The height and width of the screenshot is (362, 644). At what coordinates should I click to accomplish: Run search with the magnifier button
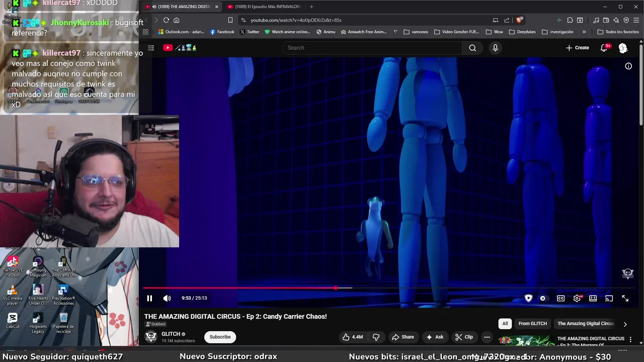[x=472, y=48]
